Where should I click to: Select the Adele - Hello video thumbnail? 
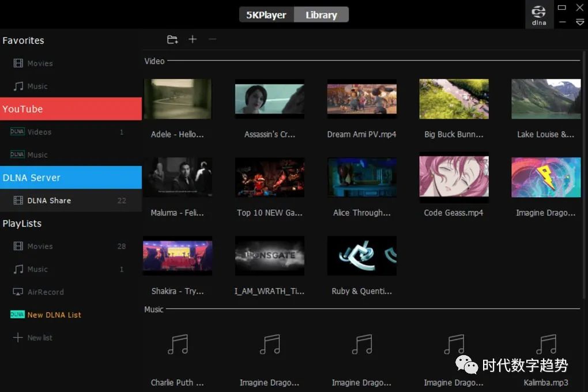coord(178,99)
